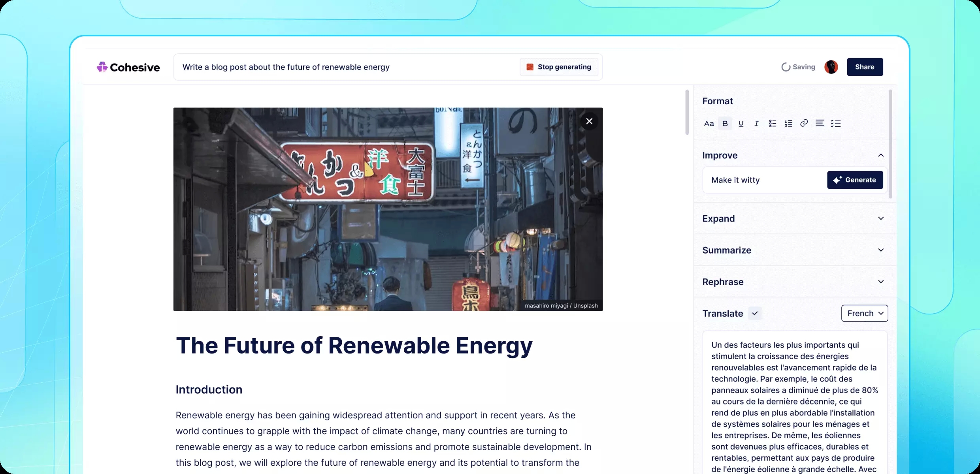Expand the Rephrase section
The width and height of the screenshot is (980, 474).
[x=881, y=282]
